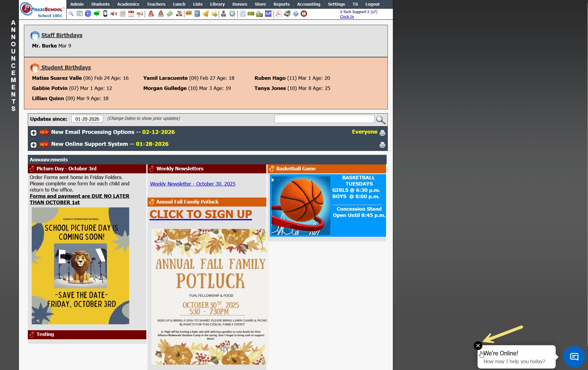
Task: Open the blue live chat button
Action: [x=574, y=357]
